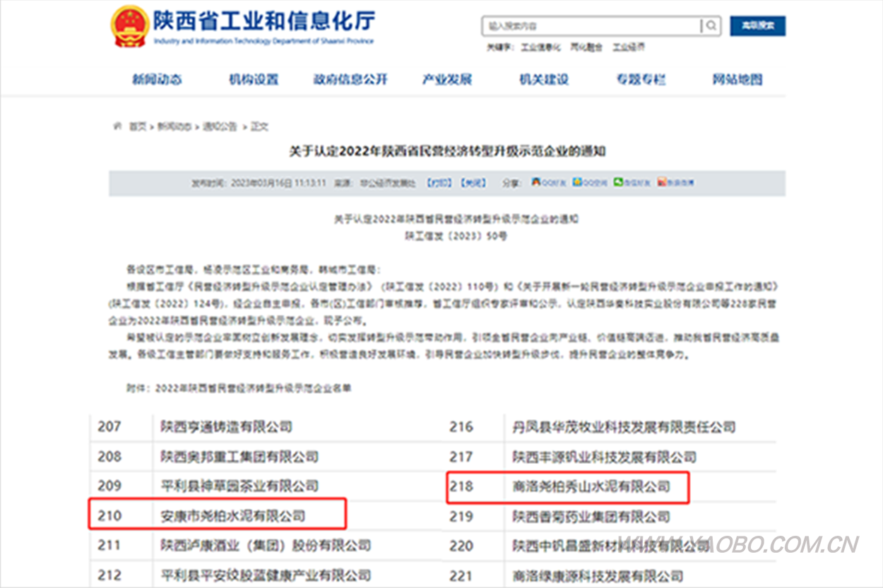Go to 通知公告 in the breadcrumb
Image resolution: width=883 pixels, height=588 pixels.
pos(220,127)
